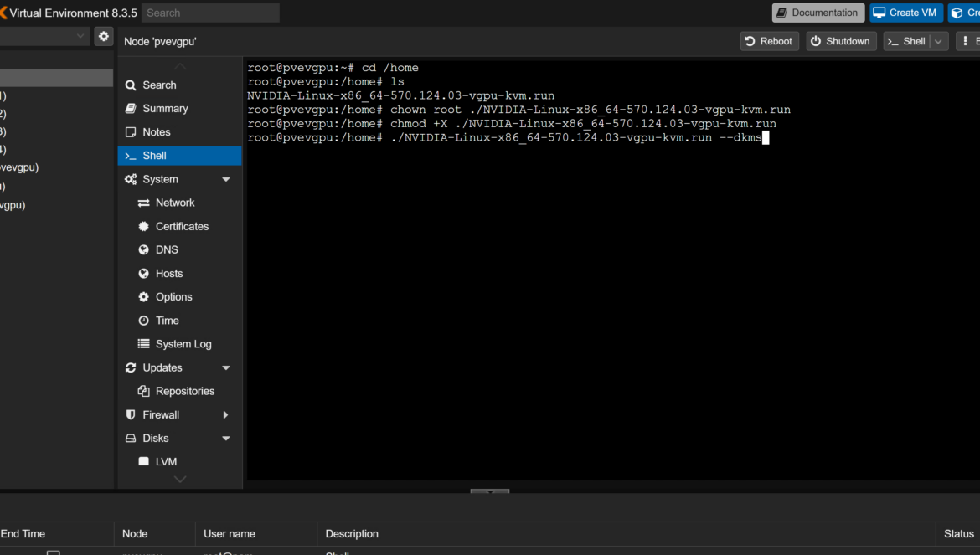
Task: Collapse the System section arrow
Action: point(226,179)
